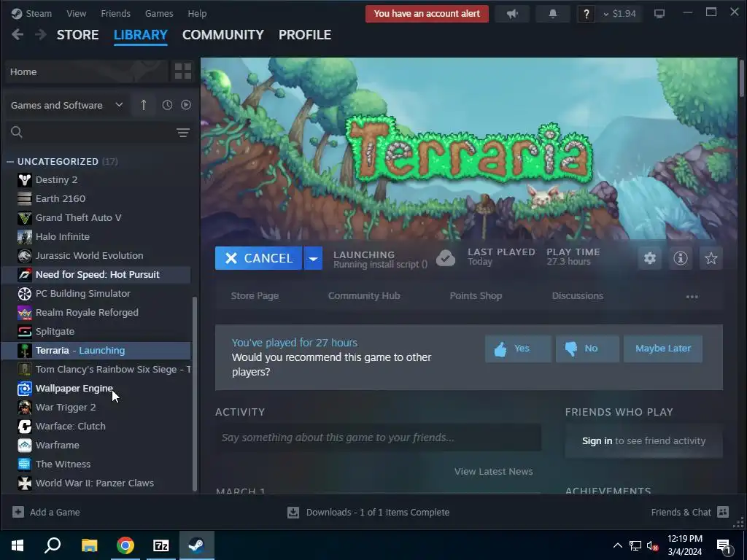Add Terraria to favorites star icon

tap(711, 258)
